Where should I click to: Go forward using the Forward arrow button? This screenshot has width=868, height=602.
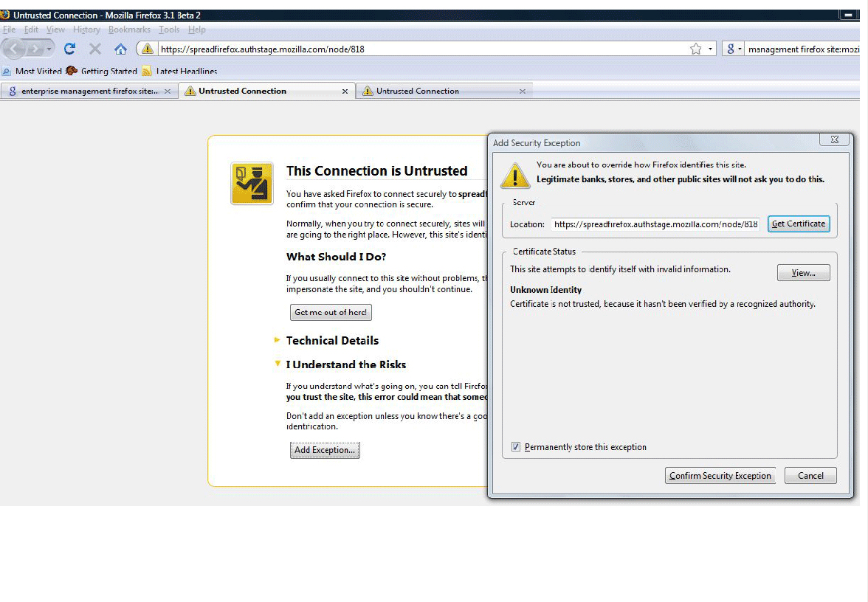point(35,49)
